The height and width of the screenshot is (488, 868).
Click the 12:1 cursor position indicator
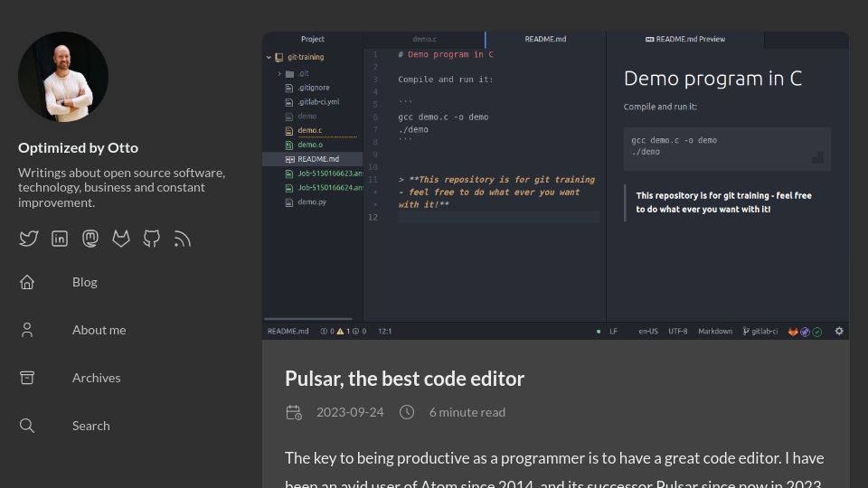385,332
